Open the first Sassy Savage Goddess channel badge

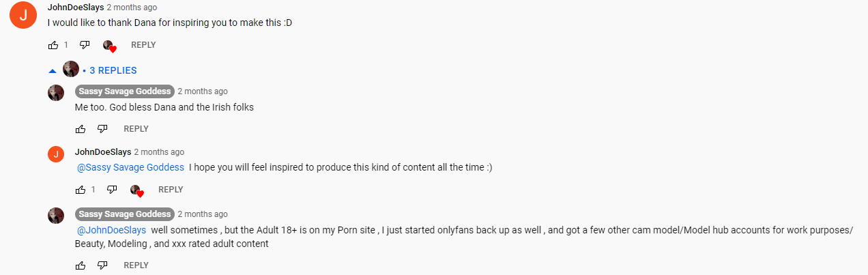click(124, 91)
